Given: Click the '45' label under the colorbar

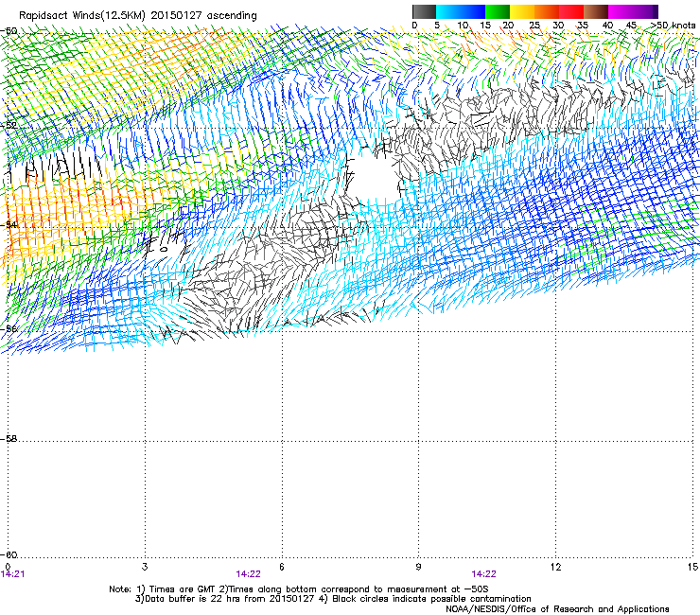Looking at the screenshot, I should coord(631,26).
